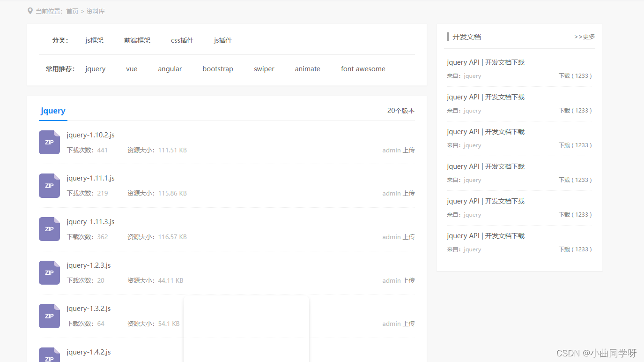Viewport: 644px width, 362px height.
Task: Open >>更多 in the 开发文档 panel
Action: tap(585, 37)
